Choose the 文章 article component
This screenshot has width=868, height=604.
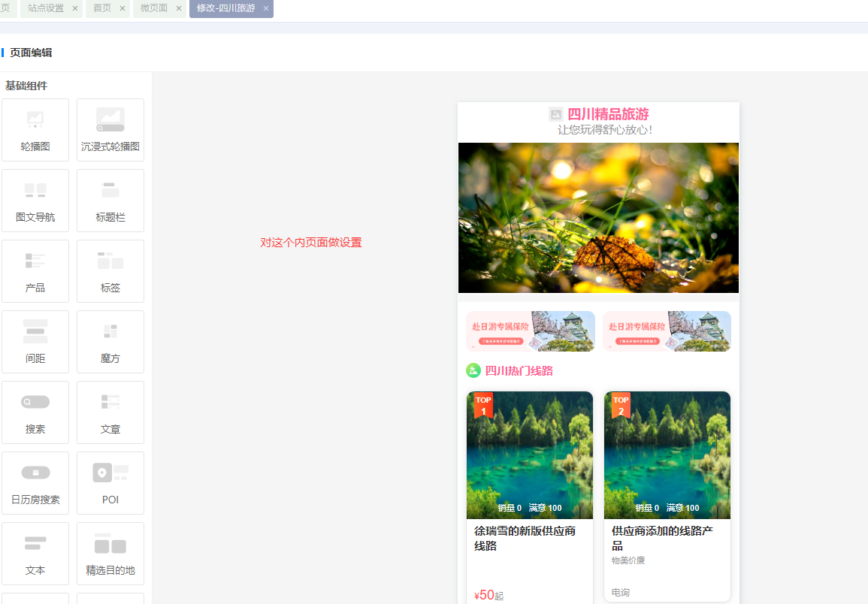(x=110, y=412)
